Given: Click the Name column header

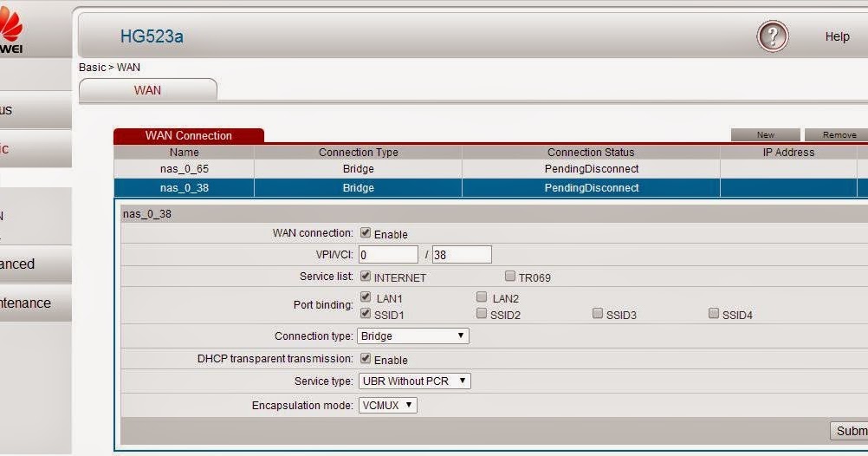Looking at the screenshot, I should click(x=185, y=153).
